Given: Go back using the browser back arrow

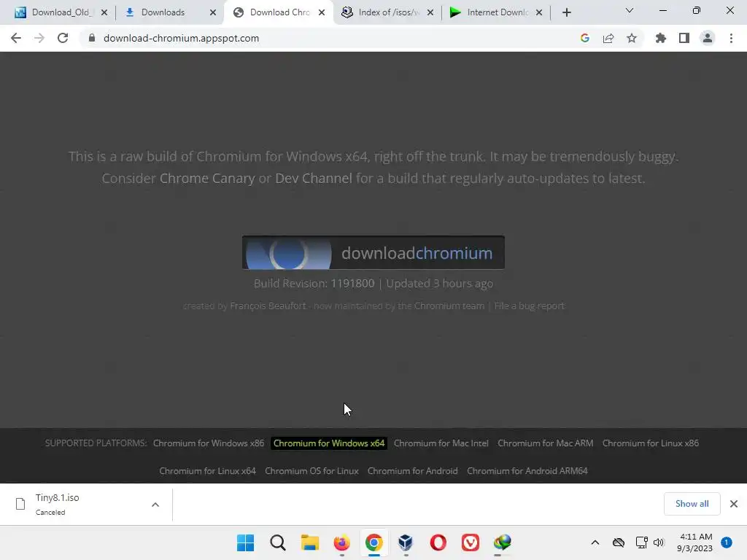Looking at the screenshot, I should 16,38.
